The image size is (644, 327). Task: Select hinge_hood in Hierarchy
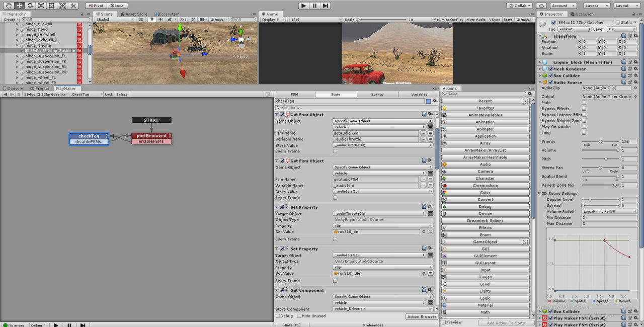[36, 29]
